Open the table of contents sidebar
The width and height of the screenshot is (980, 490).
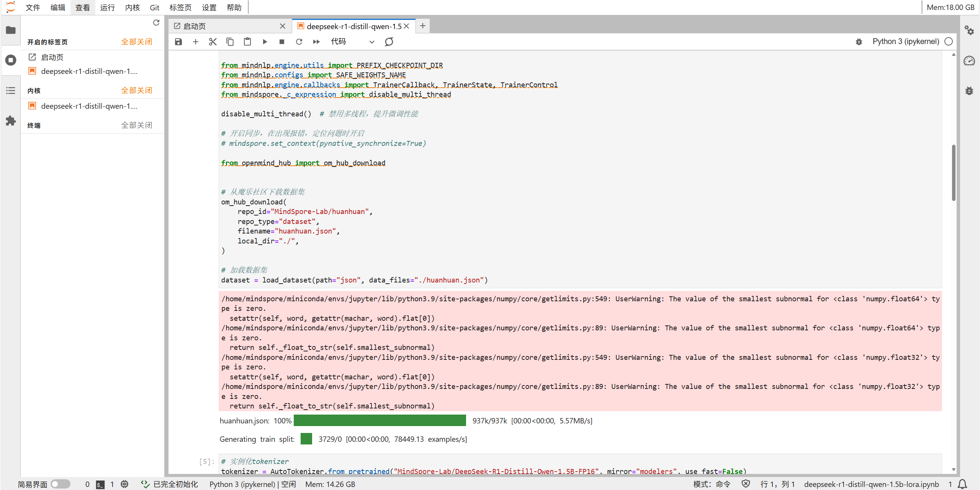pyautogui.click(x=11, y=91)
